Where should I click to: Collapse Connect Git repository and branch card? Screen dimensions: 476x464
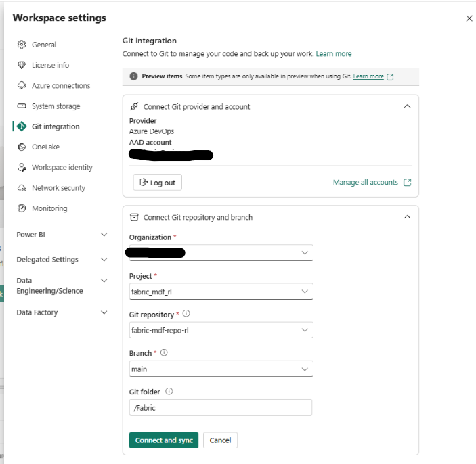[x=408, y=217]
